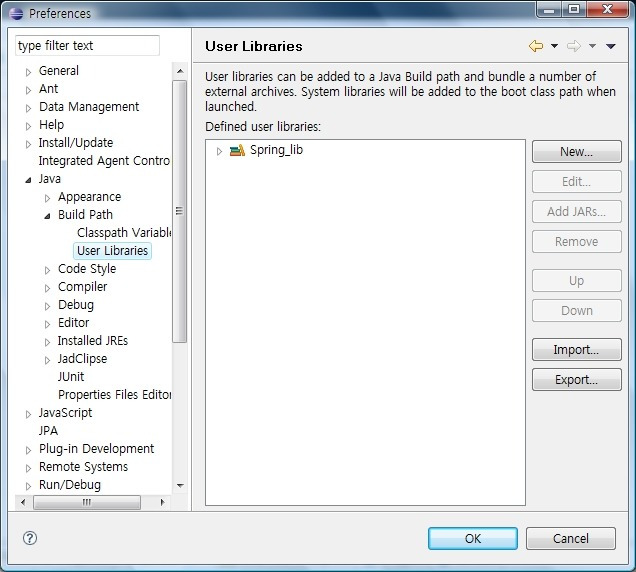This screenshot has height=572, width=636.
Task: Click the Remove button
Action: (x=576, y=242)
